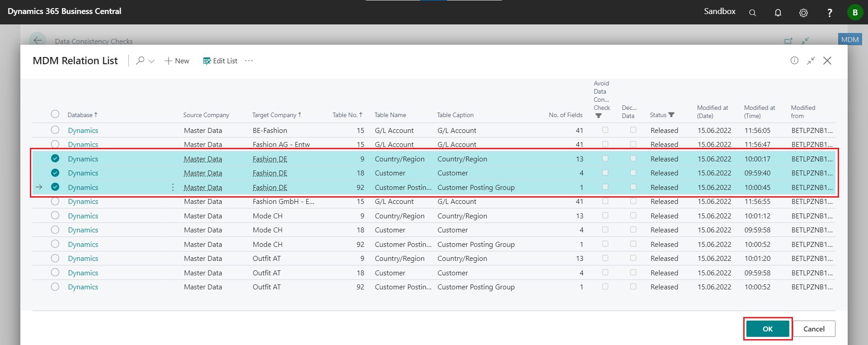This screenshot has width=868, height=345.
Task: Click New to add relation
Action: click(x=177, y=61)
